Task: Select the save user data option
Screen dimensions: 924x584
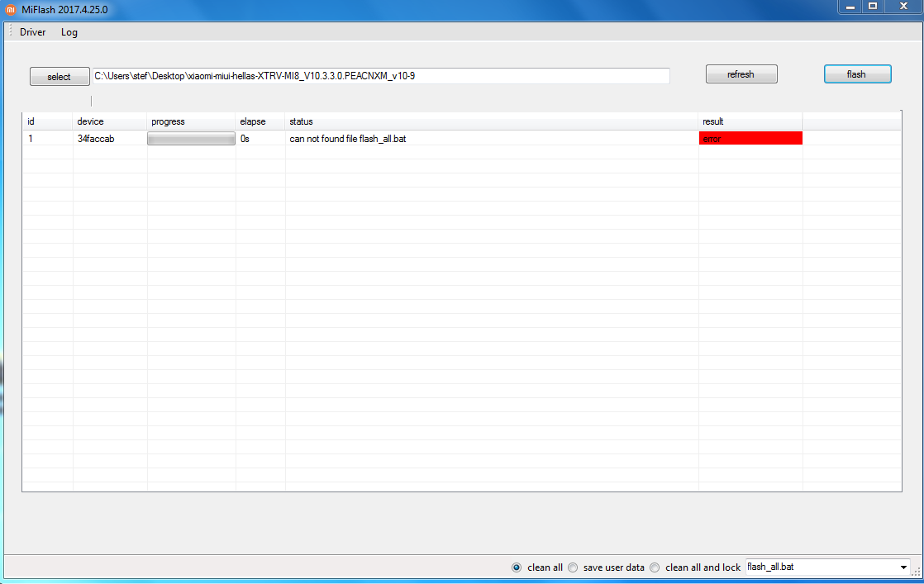Action: click(573, 567)
